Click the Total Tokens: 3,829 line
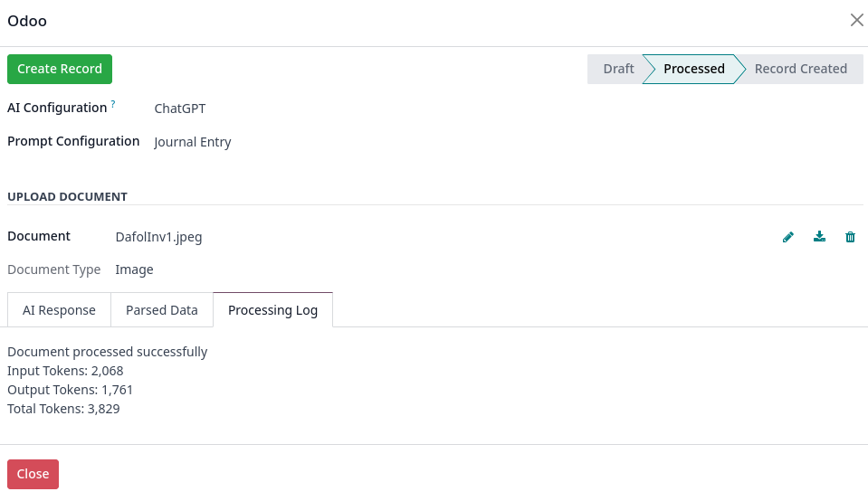Viewport: 868px width, 501px height. click(x=63, y=409)
